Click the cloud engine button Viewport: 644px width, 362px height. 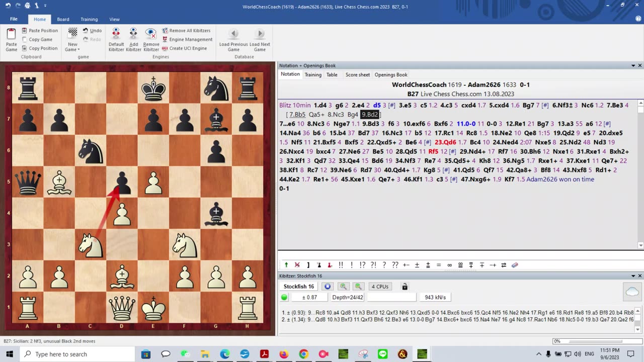632,292
